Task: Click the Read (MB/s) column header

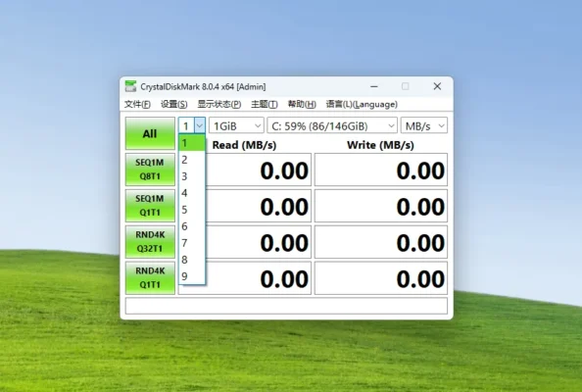Action: coord(244,145)
